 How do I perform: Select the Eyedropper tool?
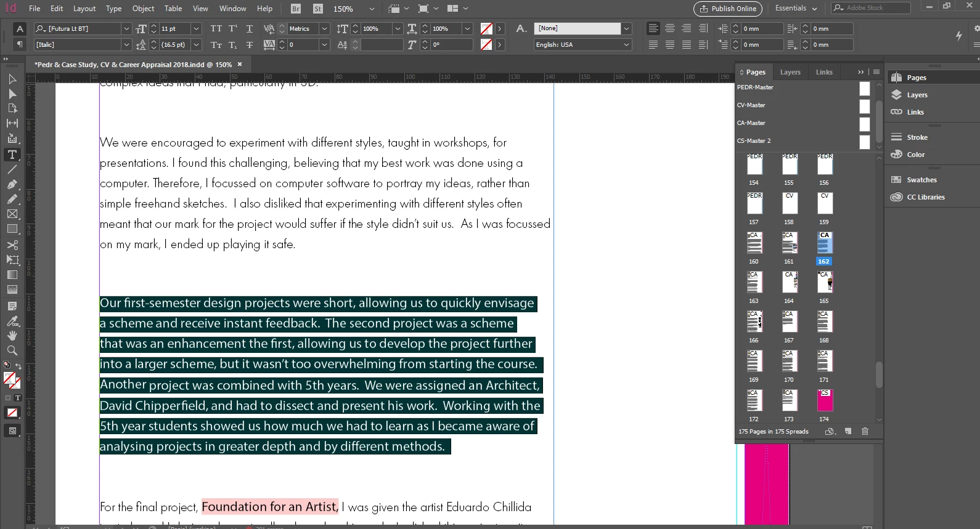pos(12,321)
